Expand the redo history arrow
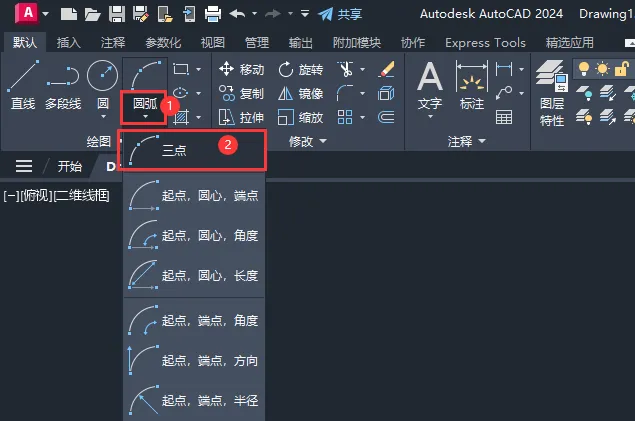 pos(290,14)
